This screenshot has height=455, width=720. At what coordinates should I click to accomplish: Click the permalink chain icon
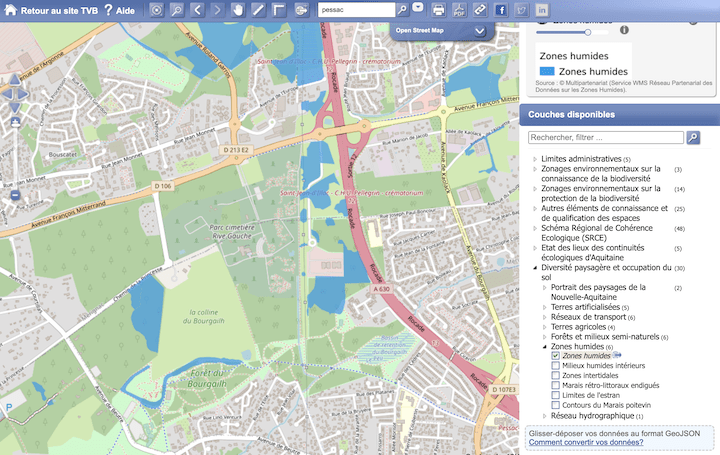480,10
